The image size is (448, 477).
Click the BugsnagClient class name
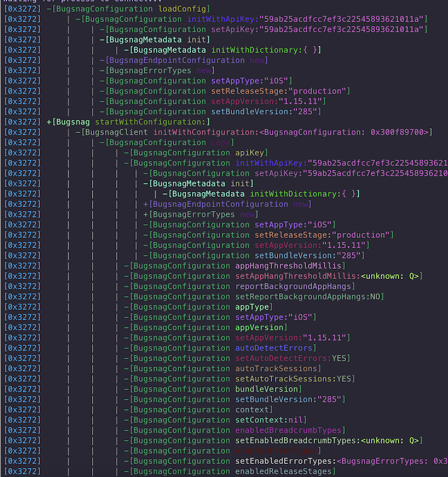pos(116,132)
